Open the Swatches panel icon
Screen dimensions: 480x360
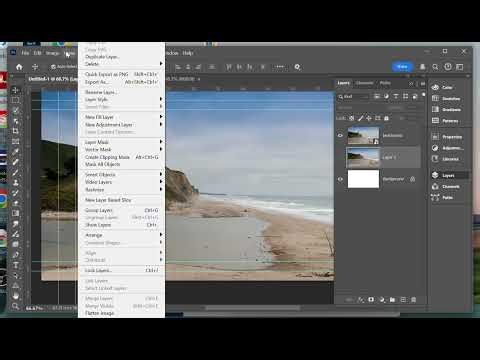click(x=435, y=98)
